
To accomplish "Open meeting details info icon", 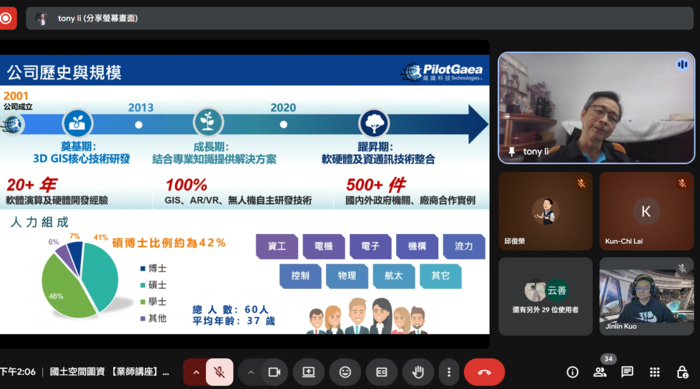I will coord(572,372).
